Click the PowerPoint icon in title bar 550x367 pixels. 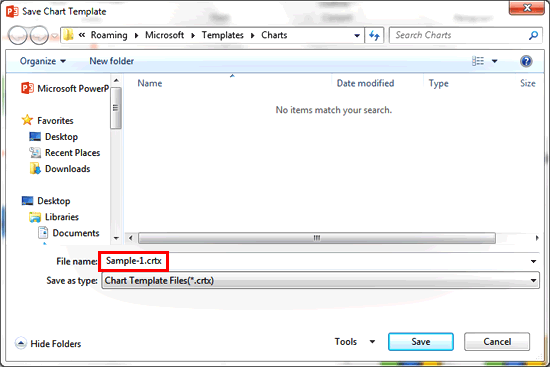point(12,11)
